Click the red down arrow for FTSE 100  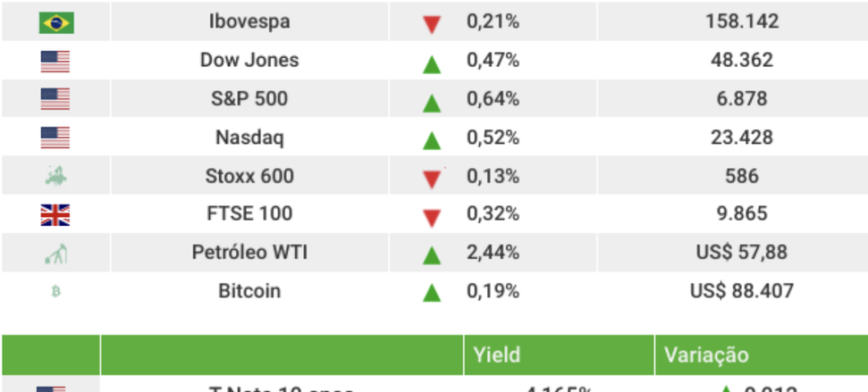coord(432,217)
